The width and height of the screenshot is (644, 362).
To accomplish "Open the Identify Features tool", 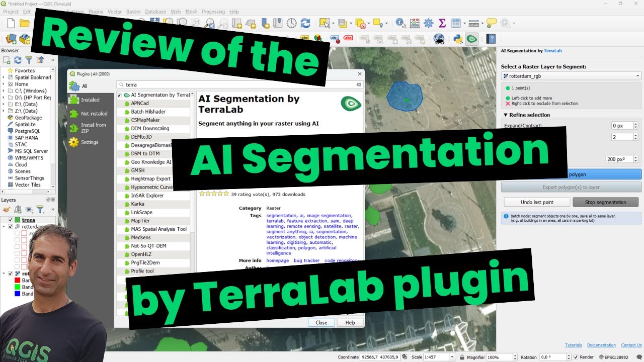I will tap(400, 23).
